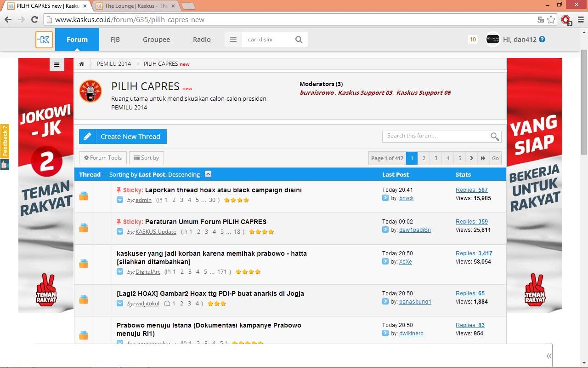Image resolution: width=588 pixels, height=368 pixels.
Task: Click folder icon of Lagi2 HOAX thread
Action: click(84, 300)
